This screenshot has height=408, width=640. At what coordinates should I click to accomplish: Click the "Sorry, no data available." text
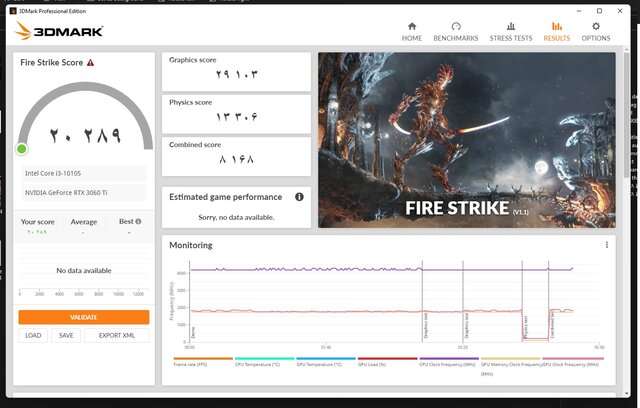pyautogui.click(x=236, y=217)
